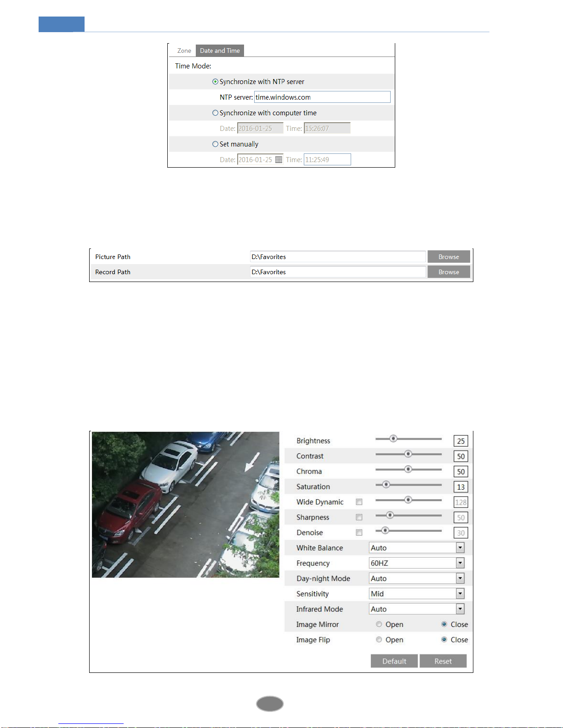The image size is (563, 728).
Task: Open the Frequency dropdown showing 60HZ
Action: (x=417, y=563)
